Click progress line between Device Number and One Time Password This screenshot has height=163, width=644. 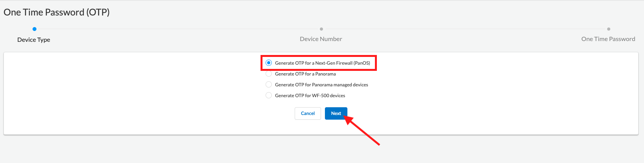[465, 29]
